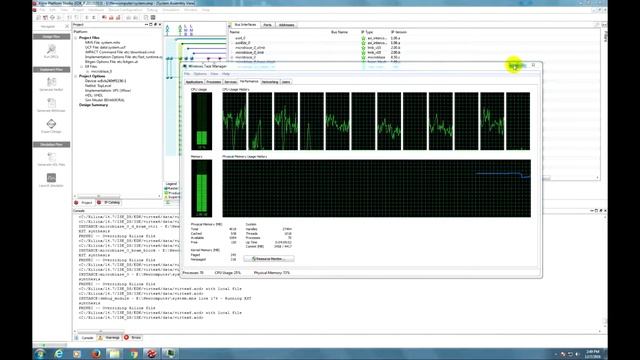Open the Project menu in Platform Studio
The image size is (640, 360).
tap(78, 10)
